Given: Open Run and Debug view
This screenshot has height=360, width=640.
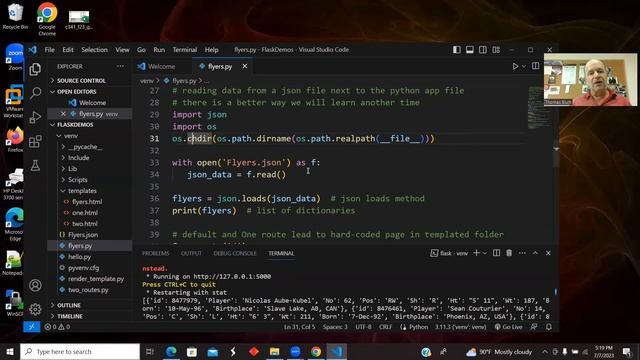Looking at the screenshot, I should (35, 117).
